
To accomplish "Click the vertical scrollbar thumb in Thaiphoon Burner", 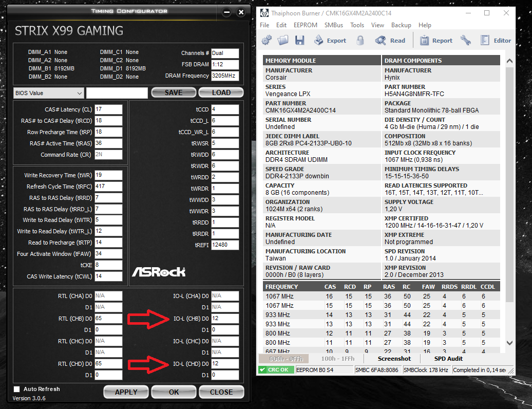I will click(509, 184).
